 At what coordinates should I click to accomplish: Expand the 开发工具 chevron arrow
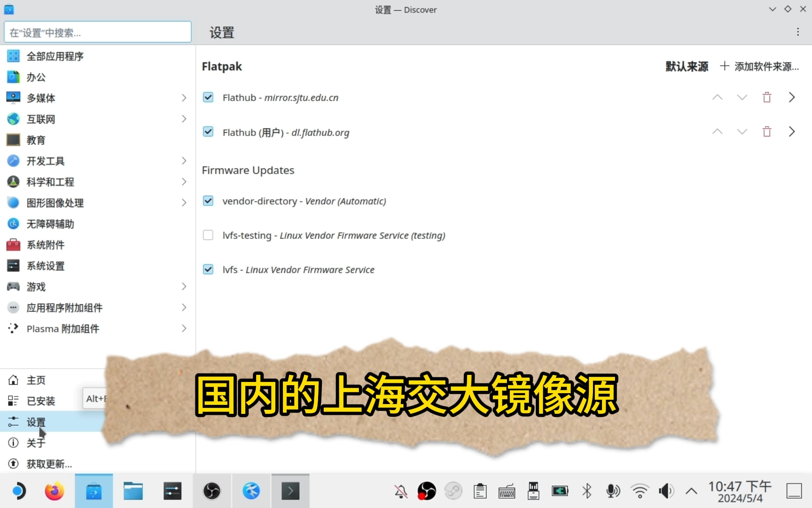click(184, 161)
